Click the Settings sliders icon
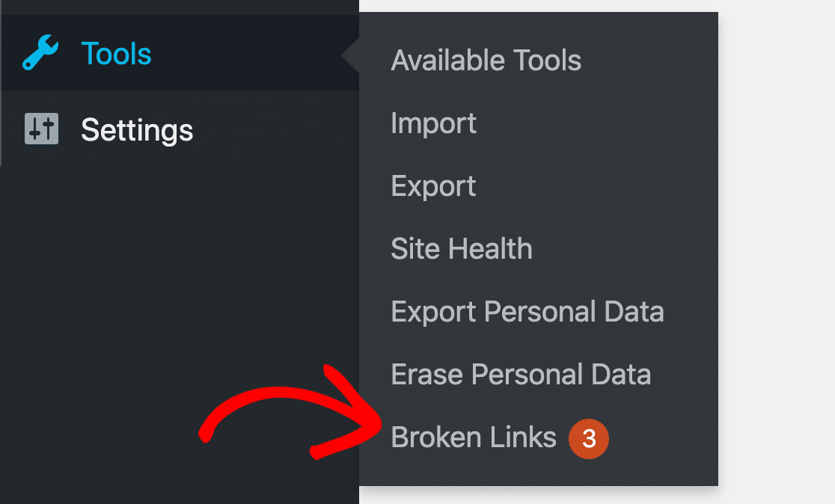Screen dimensions: 835x504 [x=40, y=129]
